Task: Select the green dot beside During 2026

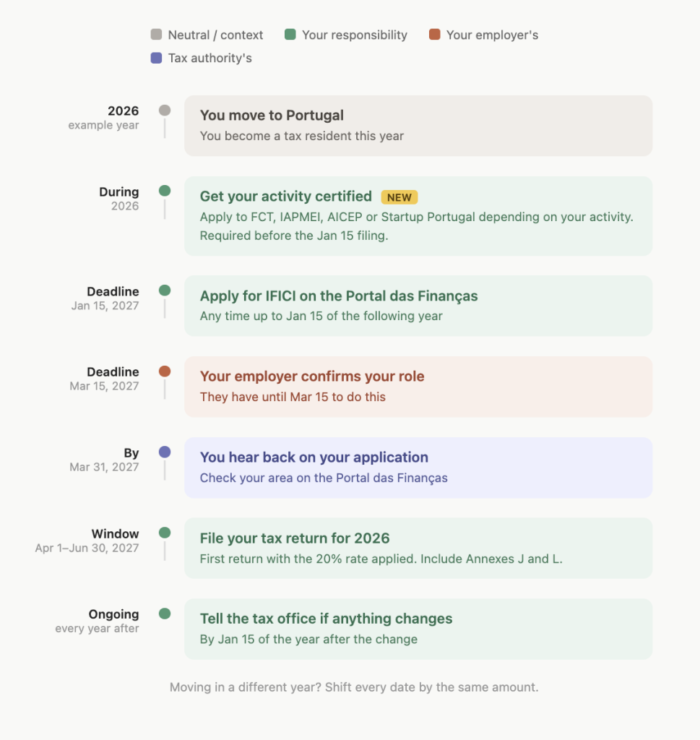Action: 165,191
